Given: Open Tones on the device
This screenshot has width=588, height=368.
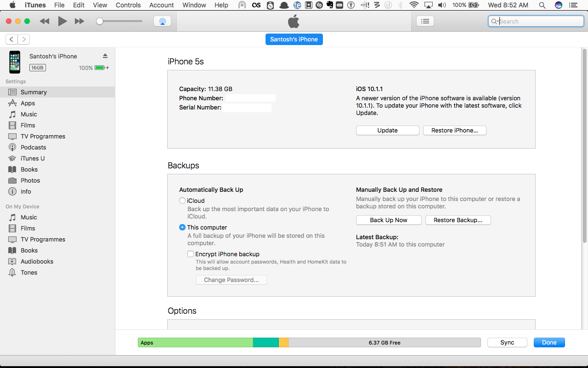Looking at the screenshot, I should 57,272.
